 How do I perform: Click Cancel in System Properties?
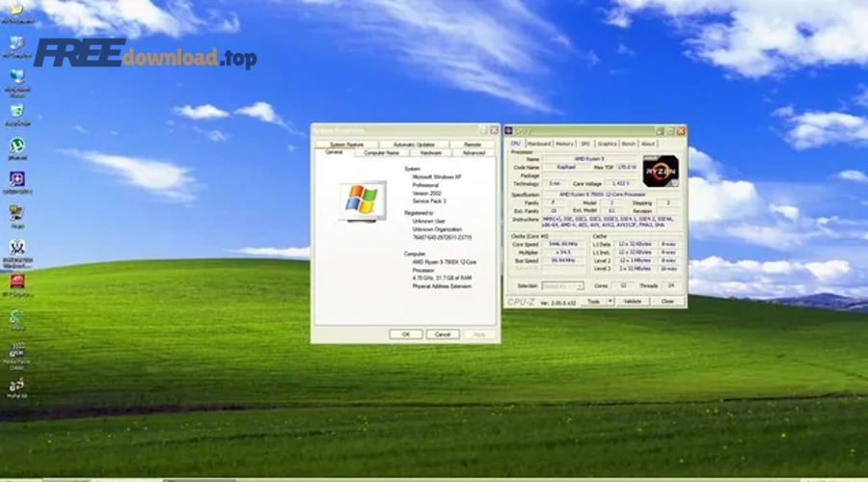pyautogui.click(x=443, y=335)
